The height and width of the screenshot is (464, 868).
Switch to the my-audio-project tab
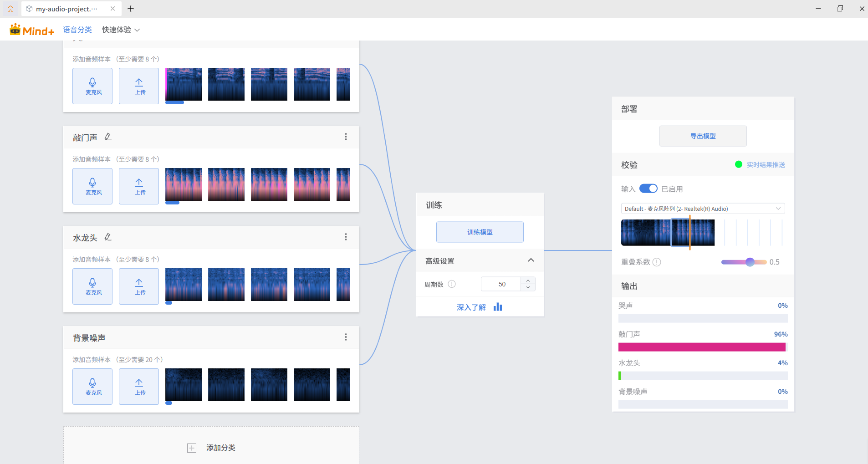coord(66,9)
